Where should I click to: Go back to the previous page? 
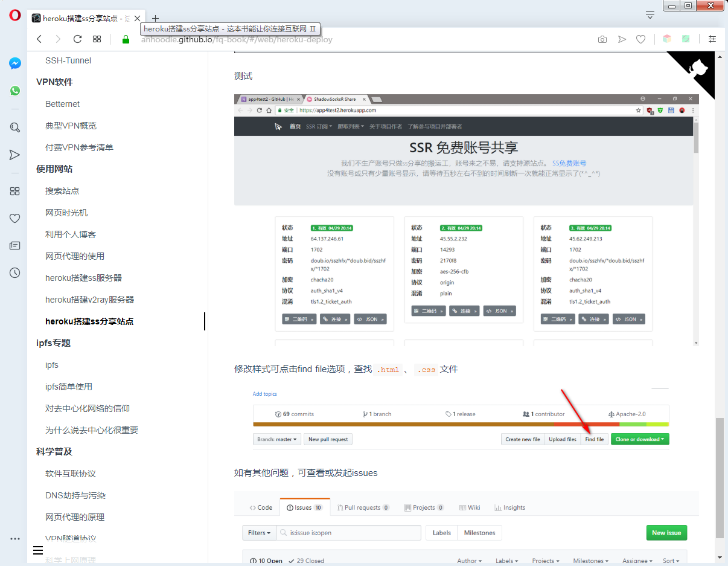[39, 39]
